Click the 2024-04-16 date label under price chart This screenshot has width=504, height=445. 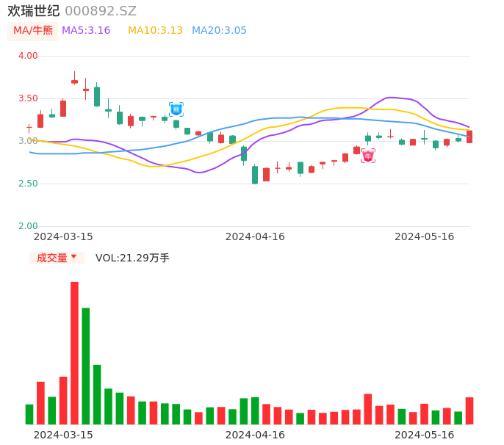coord(254,236)
